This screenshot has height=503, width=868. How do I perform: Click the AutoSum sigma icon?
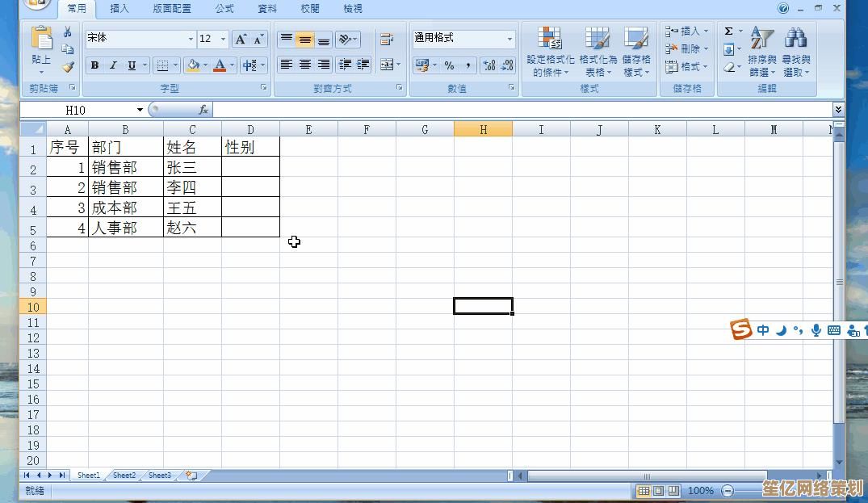tap(728, 31)
